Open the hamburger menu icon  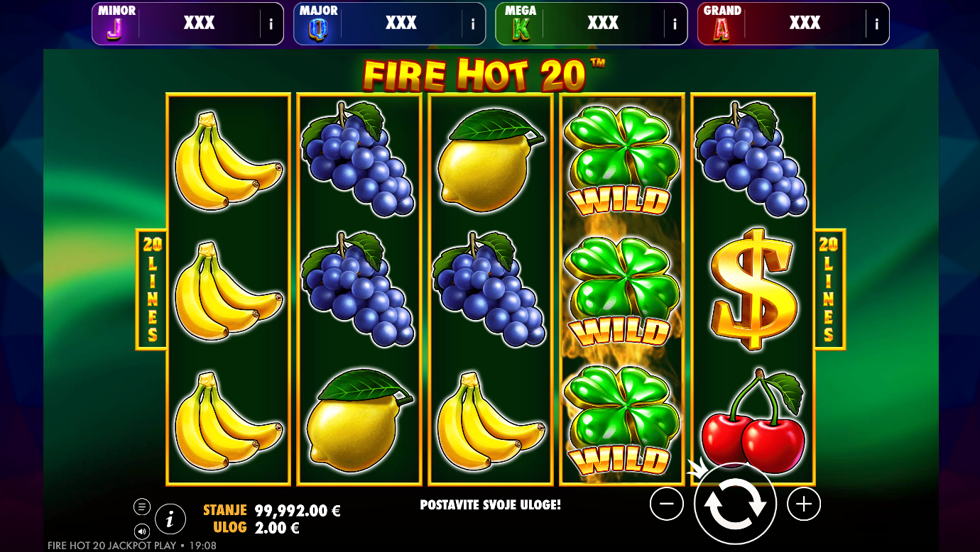pos(142,507)
